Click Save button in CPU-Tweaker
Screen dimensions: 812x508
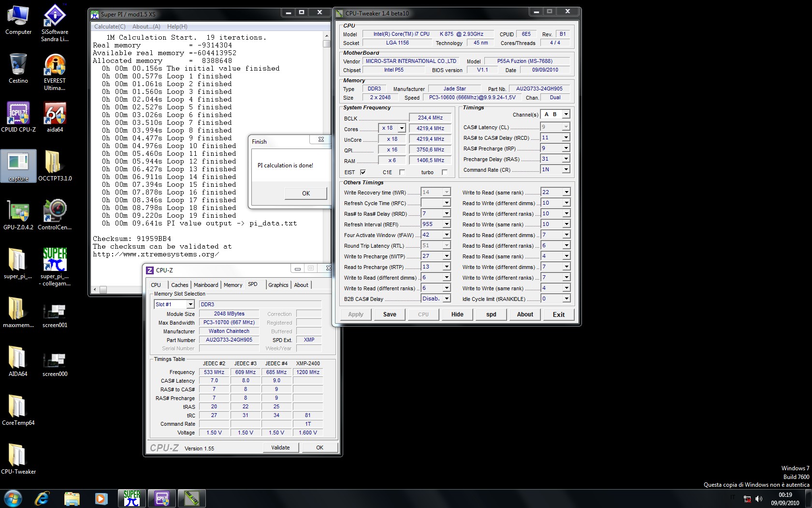pos(390,314)
